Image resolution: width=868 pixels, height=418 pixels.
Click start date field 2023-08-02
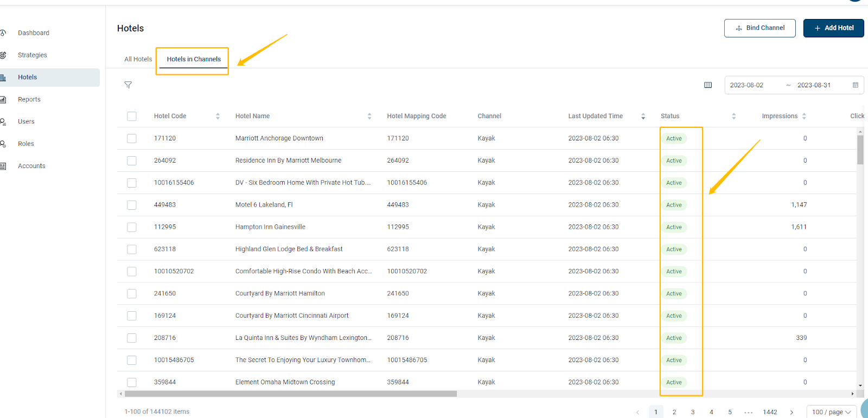click(x=746, y=85)
